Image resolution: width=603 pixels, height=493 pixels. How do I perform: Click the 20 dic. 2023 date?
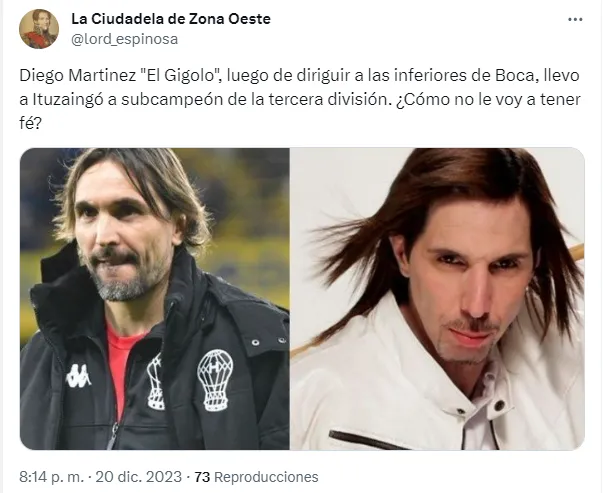138,477
